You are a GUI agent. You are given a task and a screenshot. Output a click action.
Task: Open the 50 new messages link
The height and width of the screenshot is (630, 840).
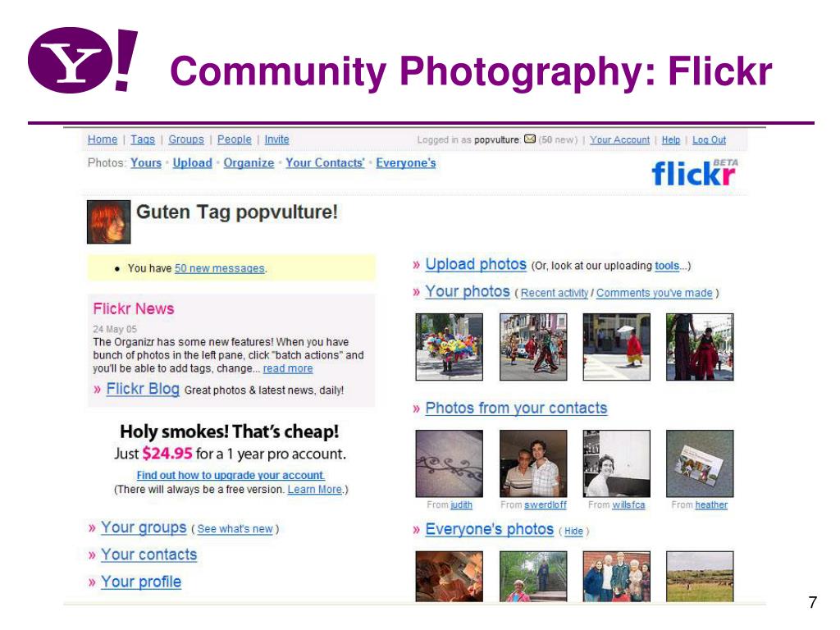(x=220, y=268)
